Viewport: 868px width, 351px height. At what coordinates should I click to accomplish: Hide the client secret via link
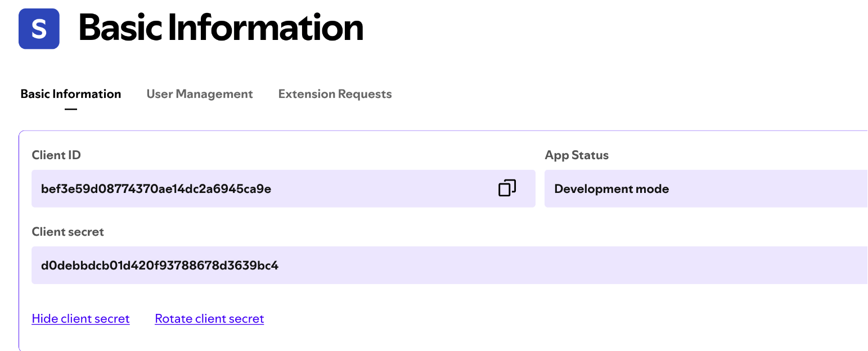pyautogui.click(x=80, y=319)
